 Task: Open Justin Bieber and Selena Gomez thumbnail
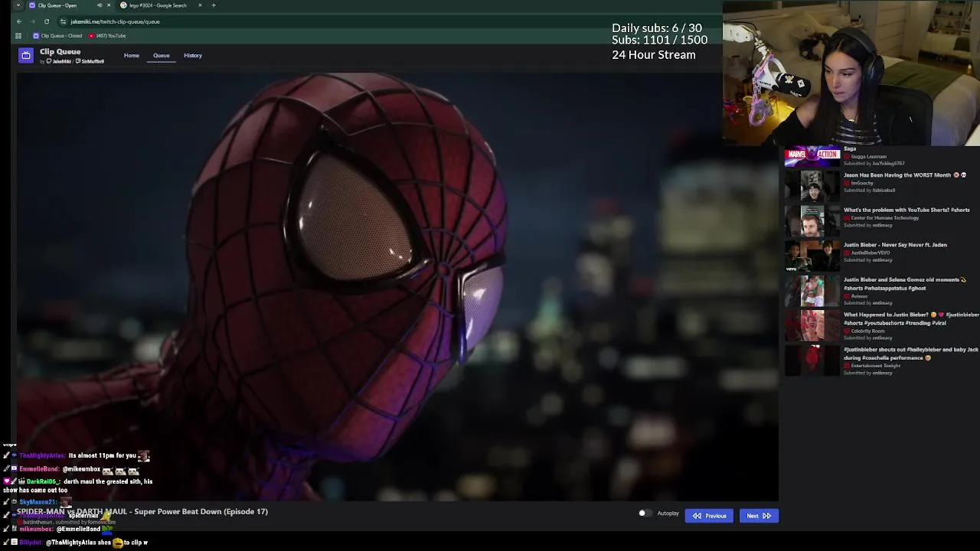pos(812,291)
